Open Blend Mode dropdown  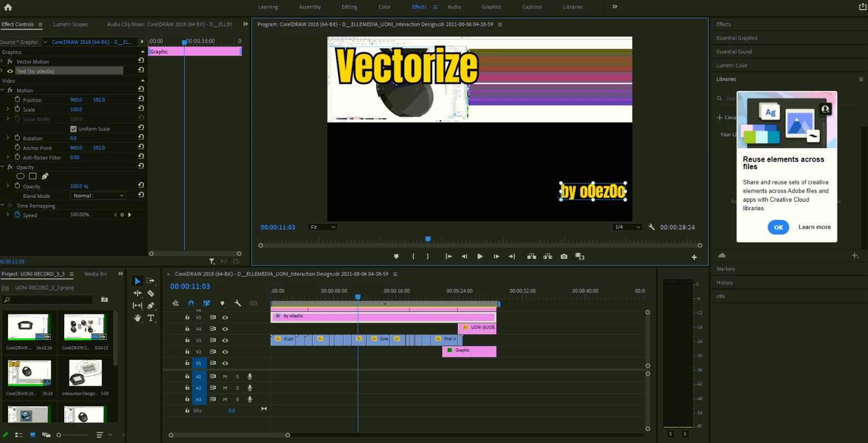[x=99, y=196]
